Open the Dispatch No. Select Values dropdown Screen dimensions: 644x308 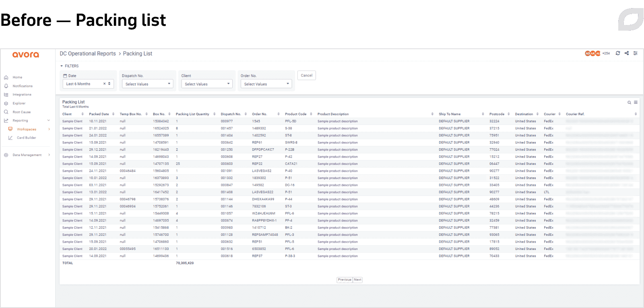click(x=147, y=84)
